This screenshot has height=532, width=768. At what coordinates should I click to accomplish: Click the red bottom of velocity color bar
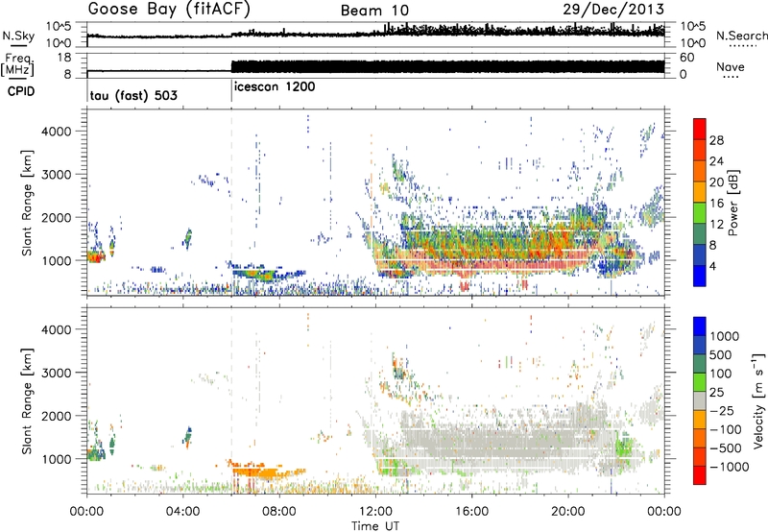700,476
